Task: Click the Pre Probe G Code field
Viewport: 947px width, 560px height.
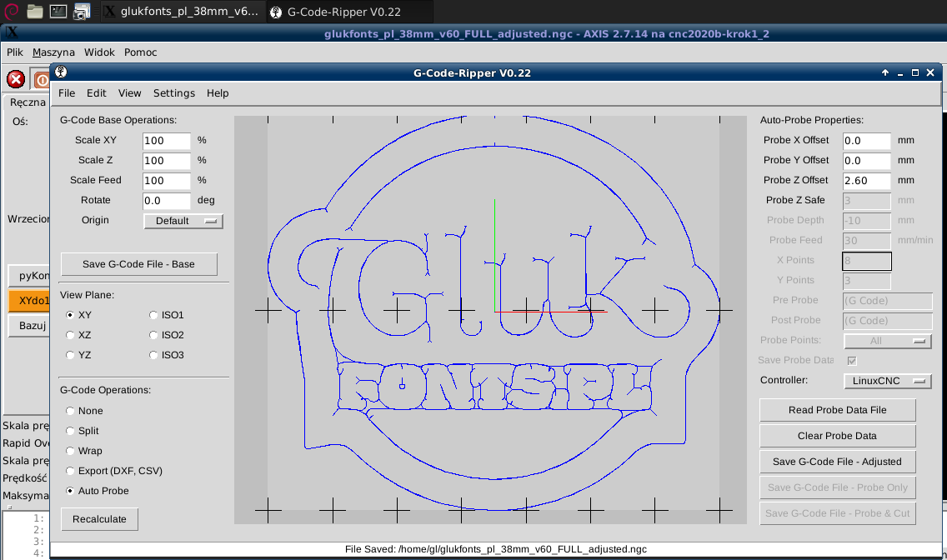Action: click(x=888, y=301)
